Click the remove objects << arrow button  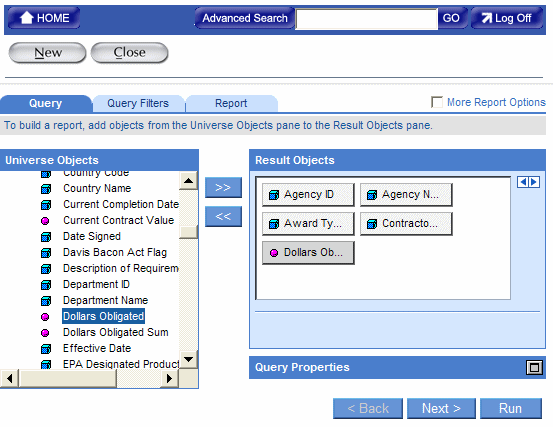pos(223,216)
